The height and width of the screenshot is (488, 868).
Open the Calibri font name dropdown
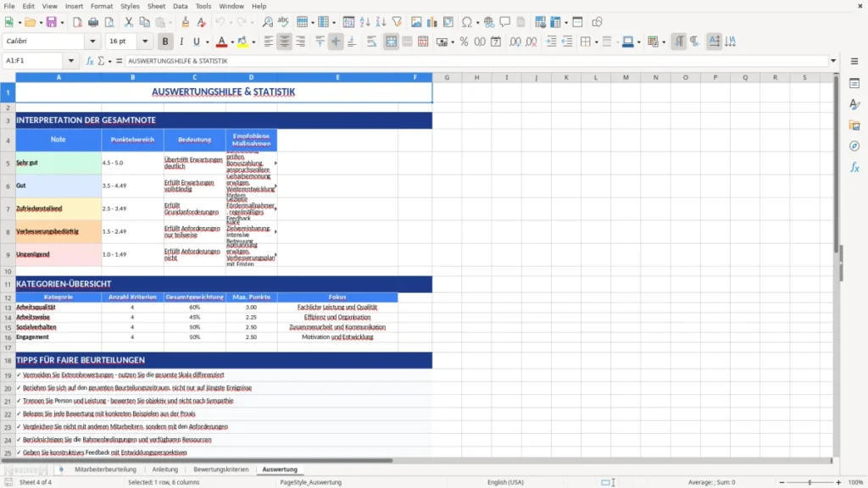pyautogui.click(x=92, y=41)
